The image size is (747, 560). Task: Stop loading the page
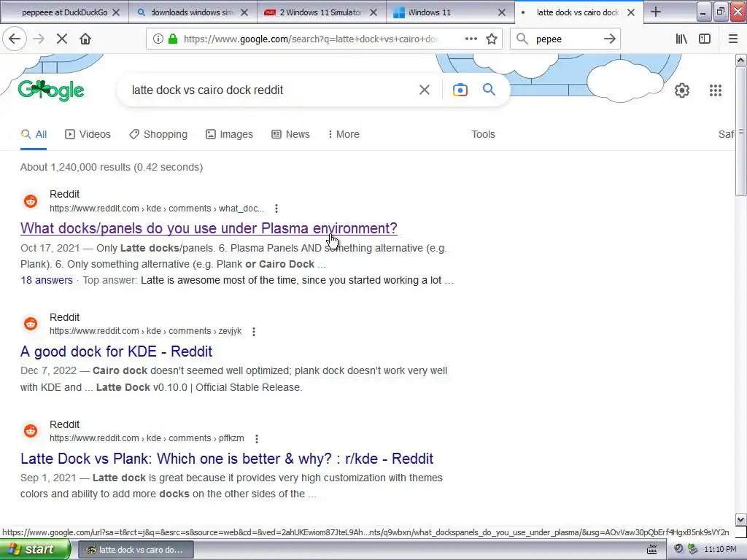tap(62, 39)
